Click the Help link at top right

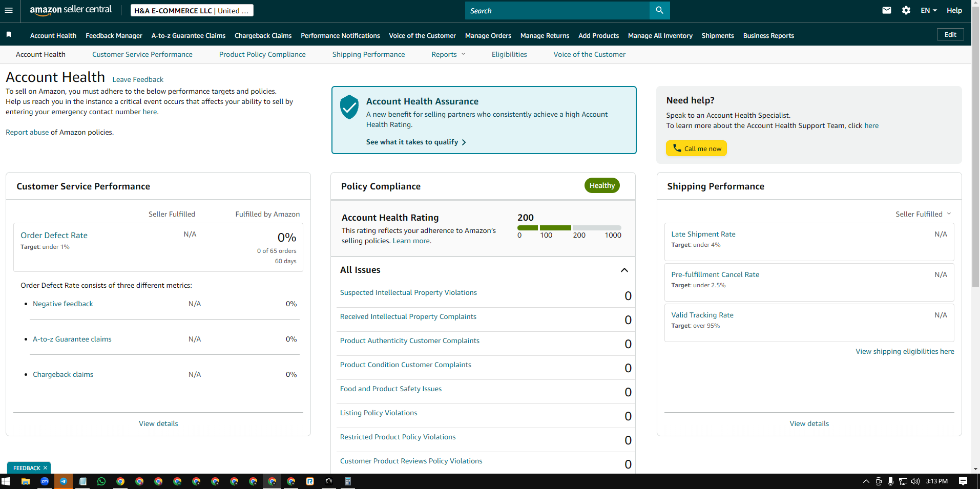tap(954, 10)
